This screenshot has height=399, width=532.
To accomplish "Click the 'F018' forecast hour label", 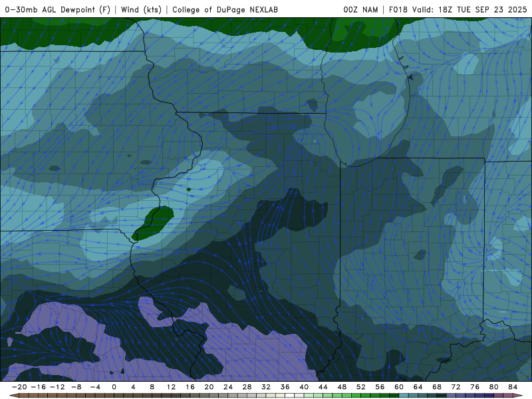I will coord(398,9).
